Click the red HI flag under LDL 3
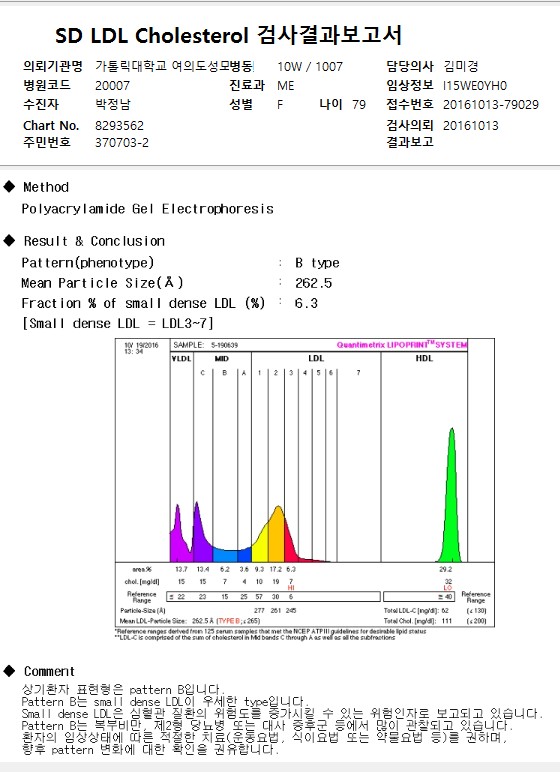560x772 pixels. [291, 588]
